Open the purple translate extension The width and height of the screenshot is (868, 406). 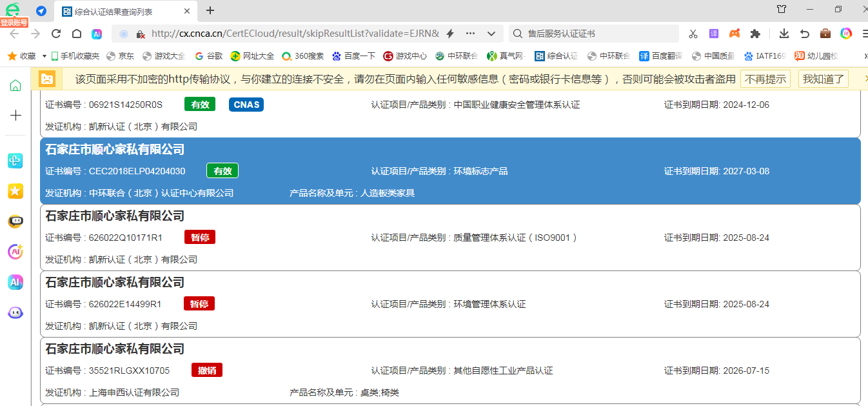click(x=714, y=34)
